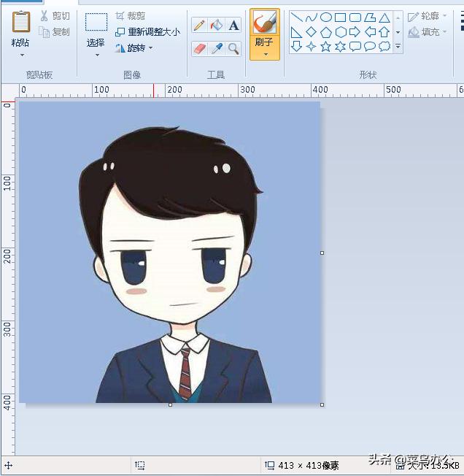Click the selection size icon in status bar
The width and height of the screenshot is (464, 476).
(140, 465)
